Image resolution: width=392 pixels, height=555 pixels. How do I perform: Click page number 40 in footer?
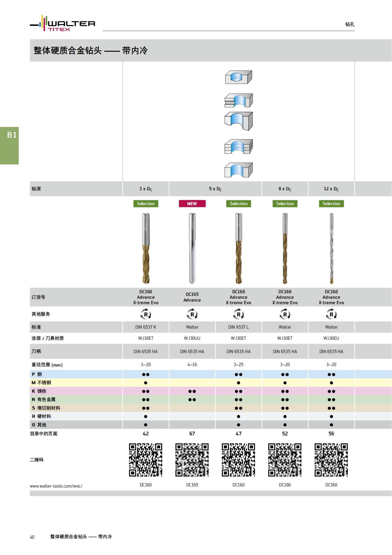[x=32, y=537]
